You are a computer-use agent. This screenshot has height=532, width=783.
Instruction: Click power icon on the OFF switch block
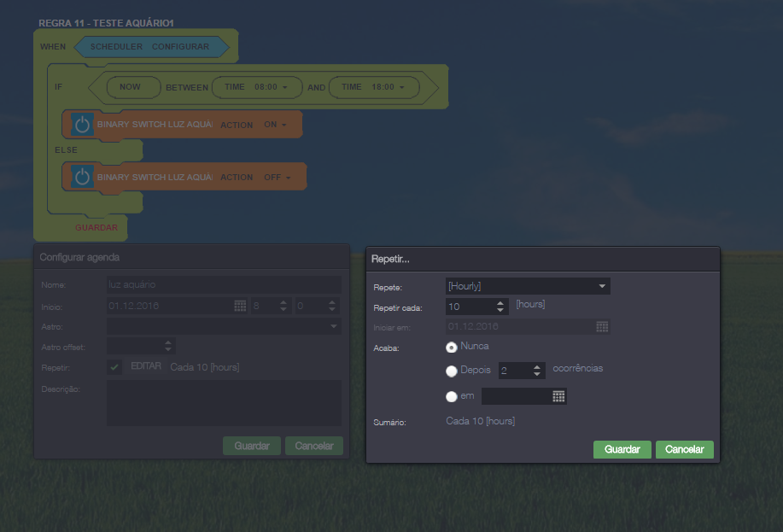[82, 177]
